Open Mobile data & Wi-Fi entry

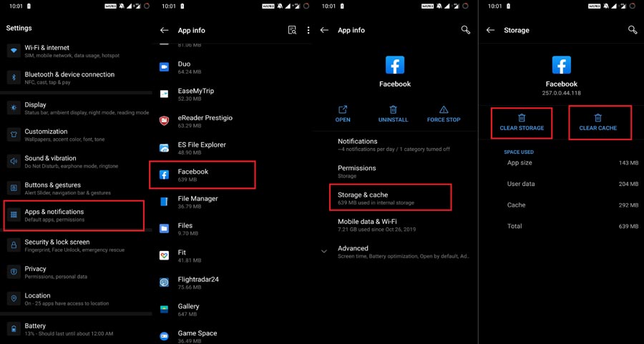[x=396, y=225]
